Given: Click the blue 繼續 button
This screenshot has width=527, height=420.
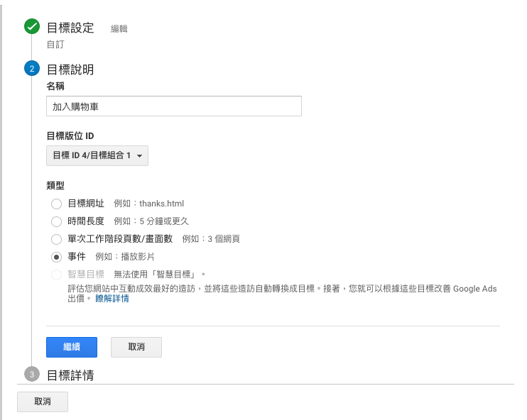Looking at the screenshot, I should coord(72,347).
